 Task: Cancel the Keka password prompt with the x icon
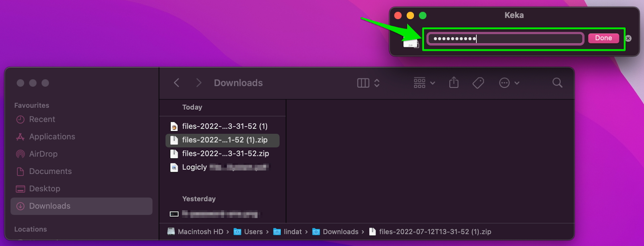(628, 39)
